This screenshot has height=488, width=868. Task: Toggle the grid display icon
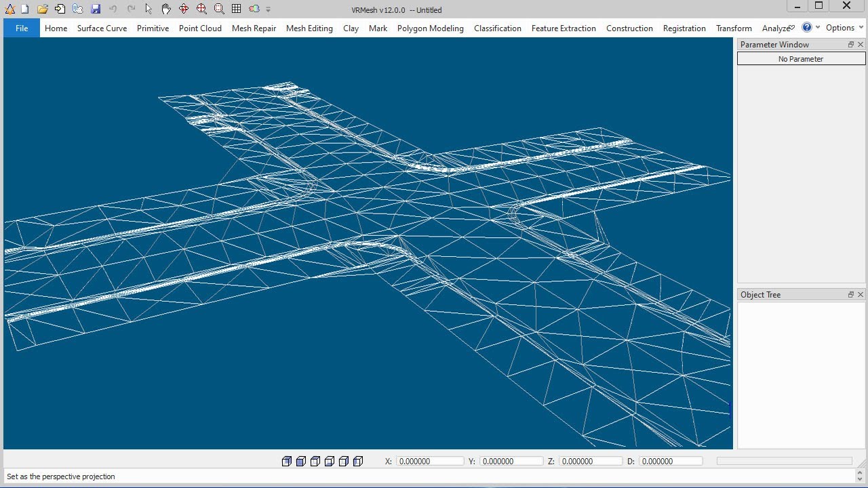(x=236, y=9)
